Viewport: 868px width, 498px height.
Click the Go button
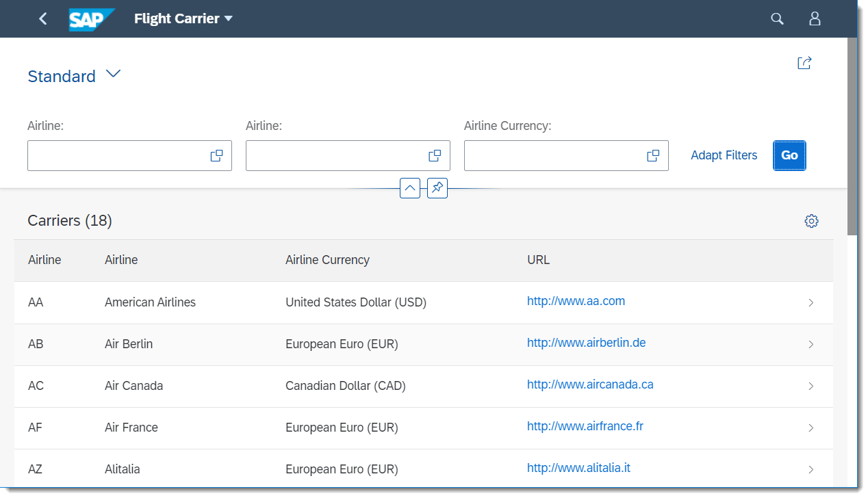point(789,155)
